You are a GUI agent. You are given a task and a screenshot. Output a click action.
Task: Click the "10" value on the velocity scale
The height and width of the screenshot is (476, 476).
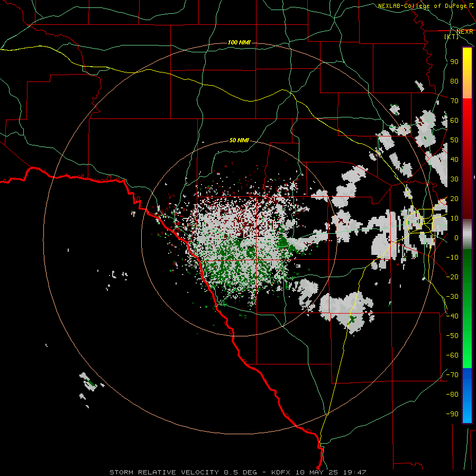pos(454,218)
